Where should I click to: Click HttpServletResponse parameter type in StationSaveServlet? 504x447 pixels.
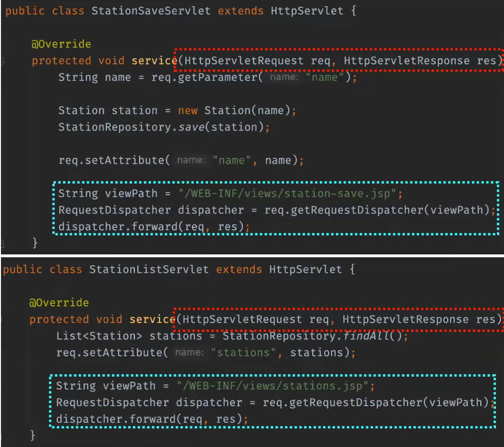[407, 60]
